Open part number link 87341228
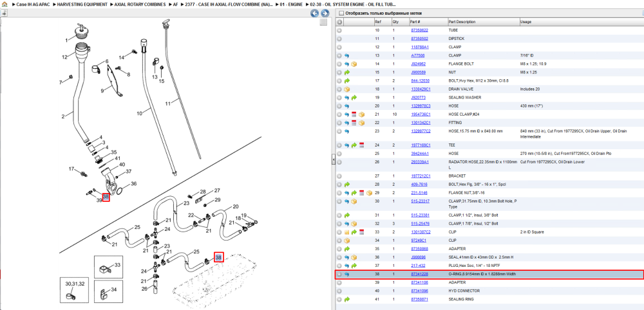 pyautogui.click(x=419, y=275)
